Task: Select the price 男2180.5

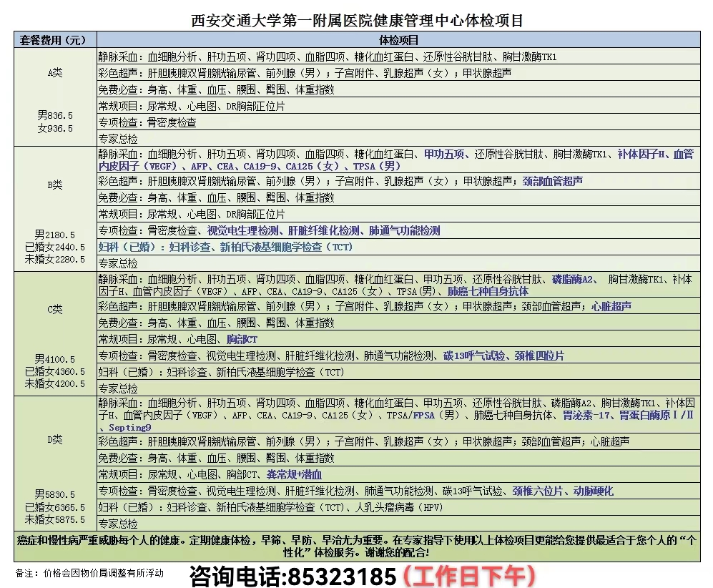Action: tap(55, 235)
